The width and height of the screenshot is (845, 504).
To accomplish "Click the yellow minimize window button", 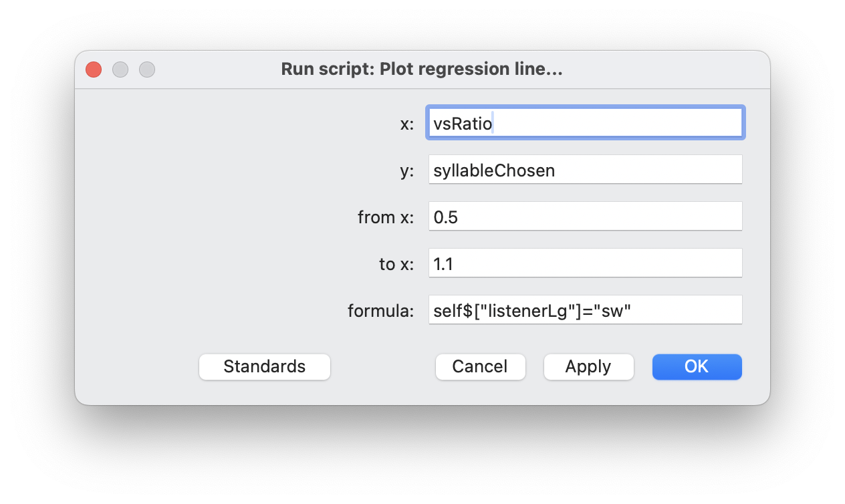I will point(120,69).
